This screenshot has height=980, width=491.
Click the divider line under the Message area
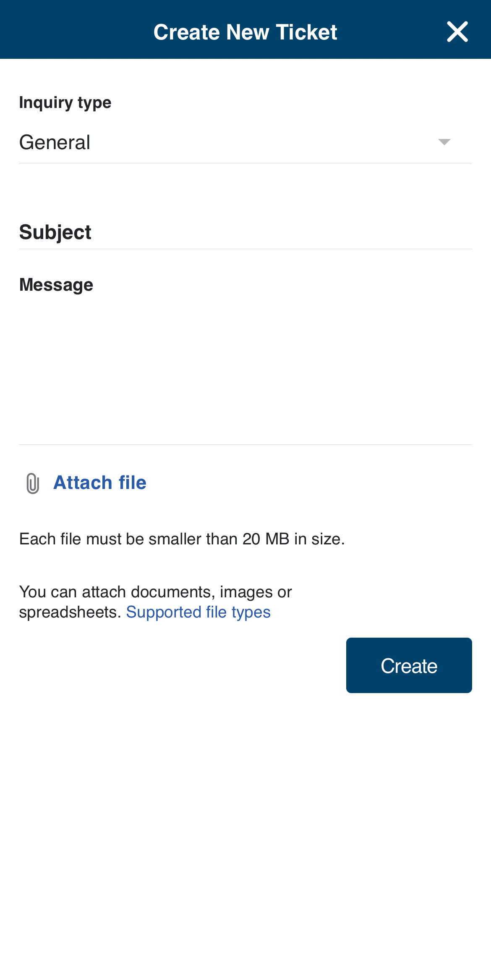tap(245, 444)
